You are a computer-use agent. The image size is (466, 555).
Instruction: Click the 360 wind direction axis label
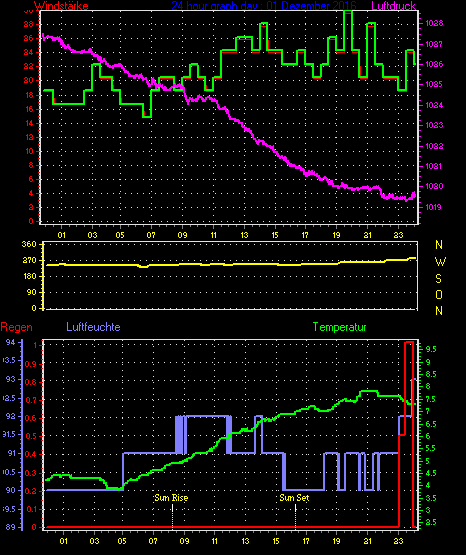coord(29,244)
